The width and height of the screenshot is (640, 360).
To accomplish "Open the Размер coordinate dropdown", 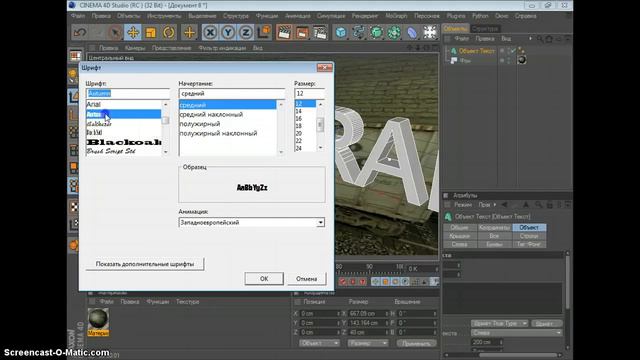I will tap(367, 343).
